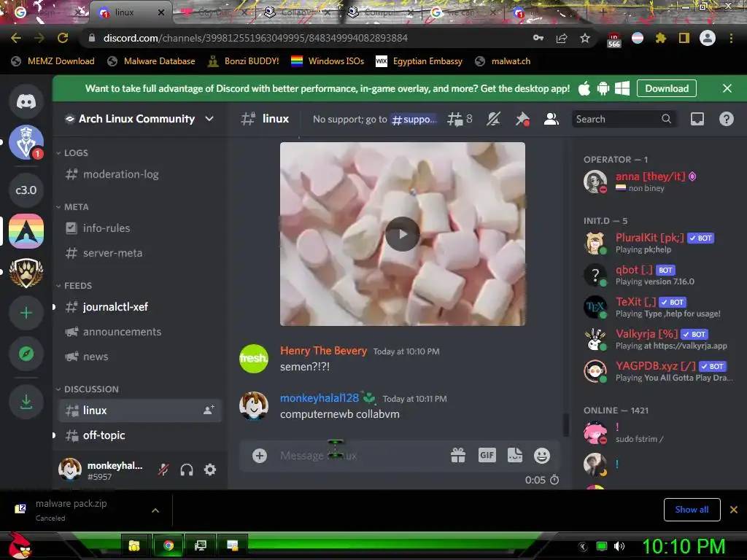The height and width of the screenshot is (560, 747).
Task: Dismiss the green desktop app banner
Action: coord(727,88)
